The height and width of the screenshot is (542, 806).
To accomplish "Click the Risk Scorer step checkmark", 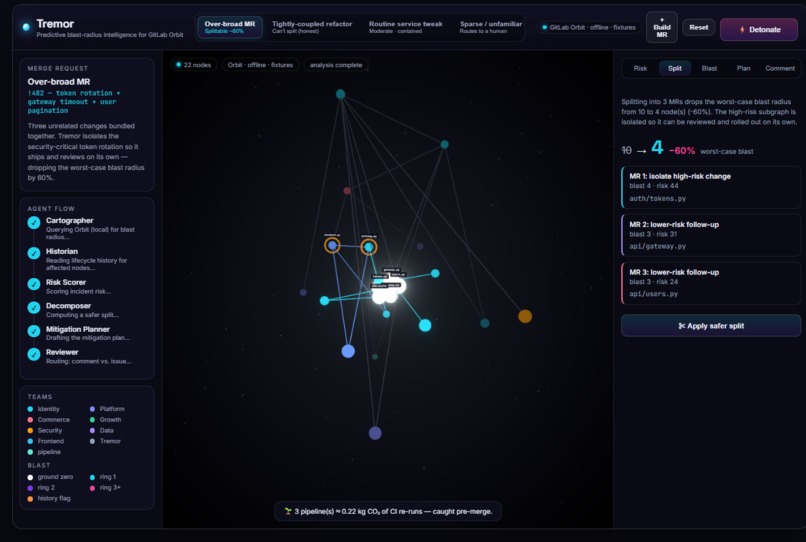I will [34, 284].
